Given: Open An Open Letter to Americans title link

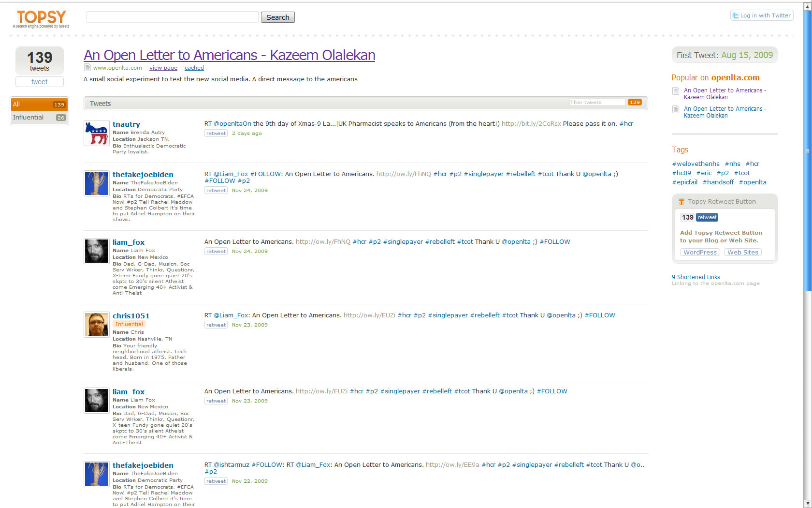Looking at the screenshot, I should click(230, 55).
